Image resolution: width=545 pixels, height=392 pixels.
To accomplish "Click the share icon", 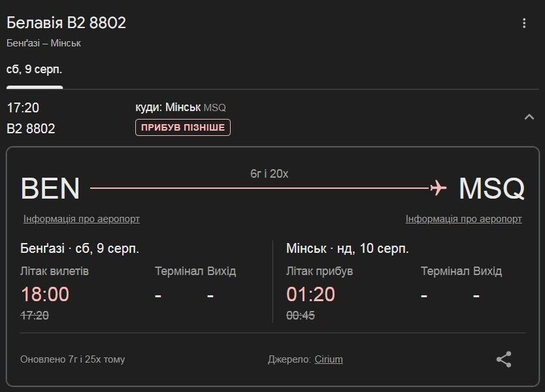I will 503,359.
